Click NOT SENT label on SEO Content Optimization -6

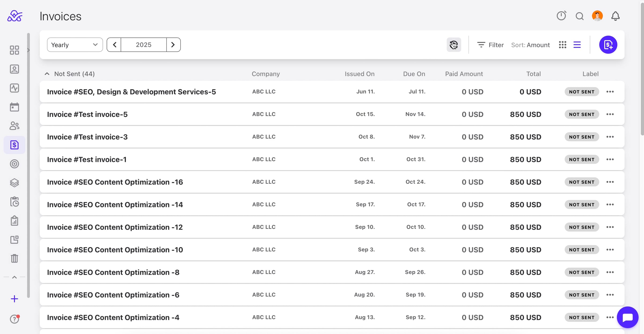(x=582, y=295)
